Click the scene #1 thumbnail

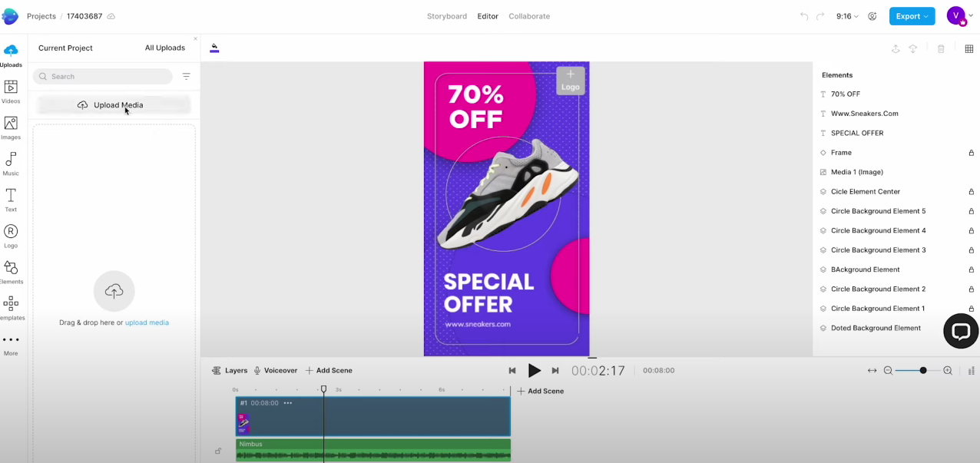click(243, 423)
